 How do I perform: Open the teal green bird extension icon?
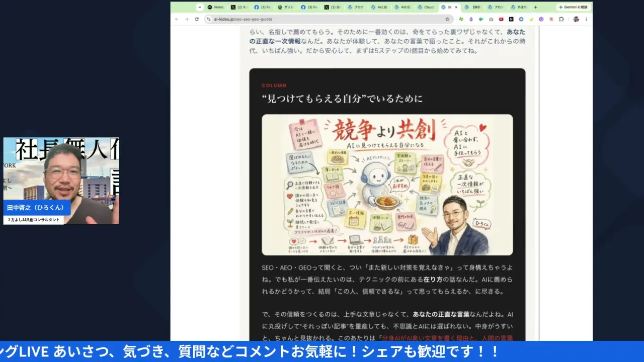click(481, 19)
